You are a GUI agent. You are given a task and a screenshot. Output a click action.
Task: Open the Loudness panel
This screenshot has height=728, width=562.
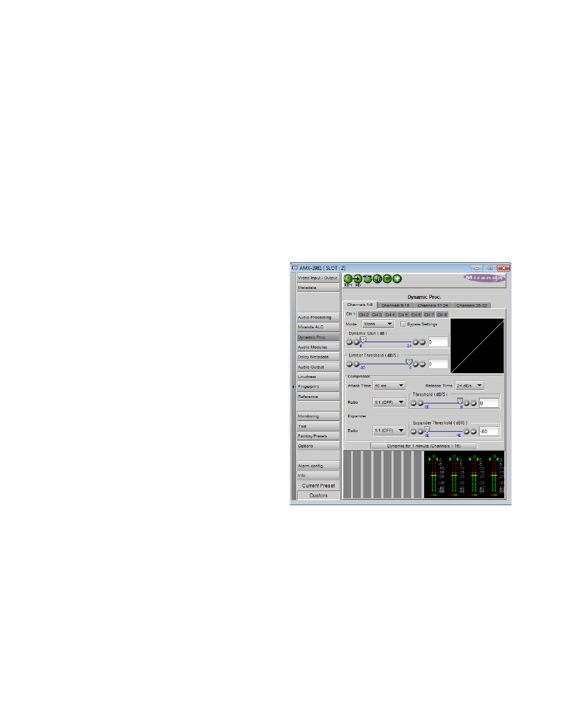[318, 377]
